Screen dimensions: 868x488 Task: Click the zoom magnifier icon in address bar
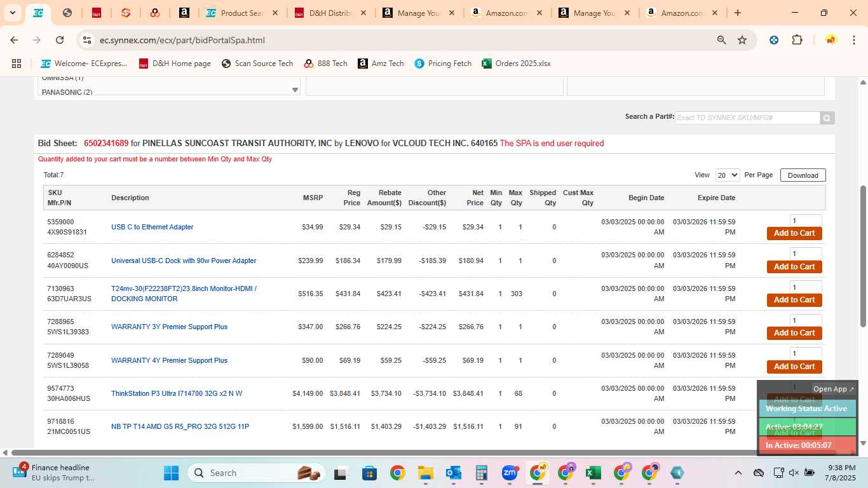coord(721,40)
